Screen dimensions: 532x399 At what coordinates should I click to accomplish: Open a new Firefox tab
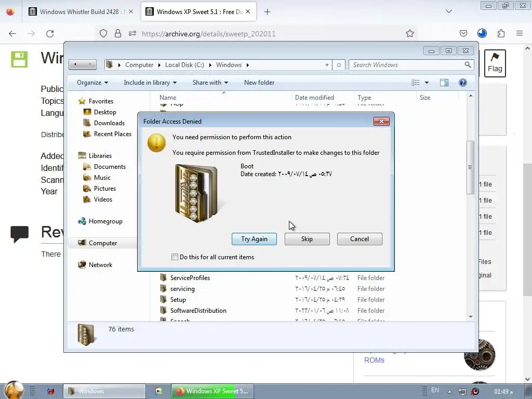[x=268, y=12]
